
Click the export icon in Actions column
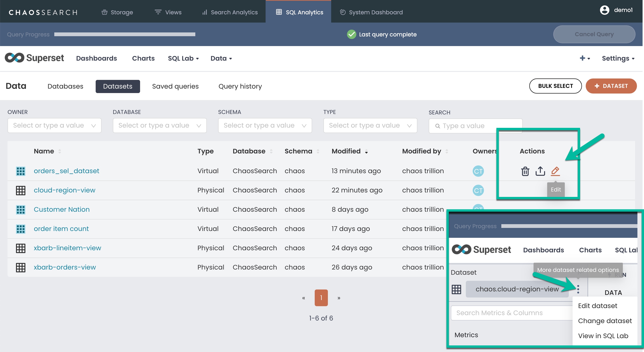[540, 171]
